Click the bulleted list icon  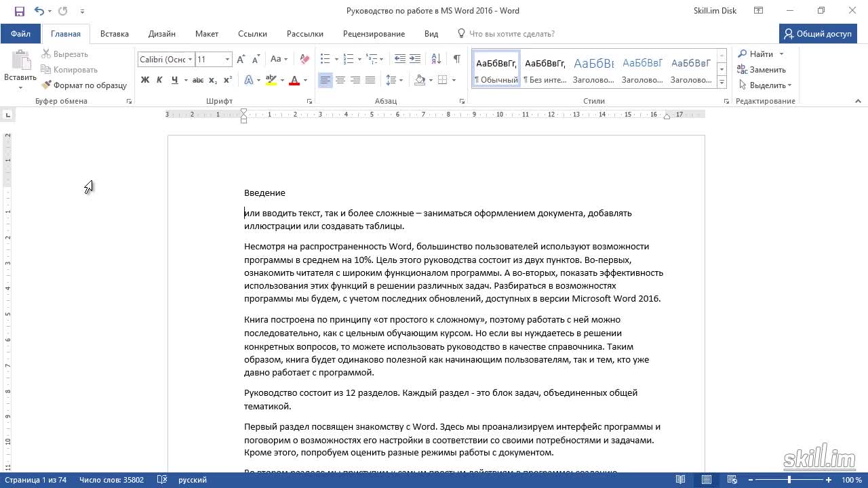pos(325,60)
